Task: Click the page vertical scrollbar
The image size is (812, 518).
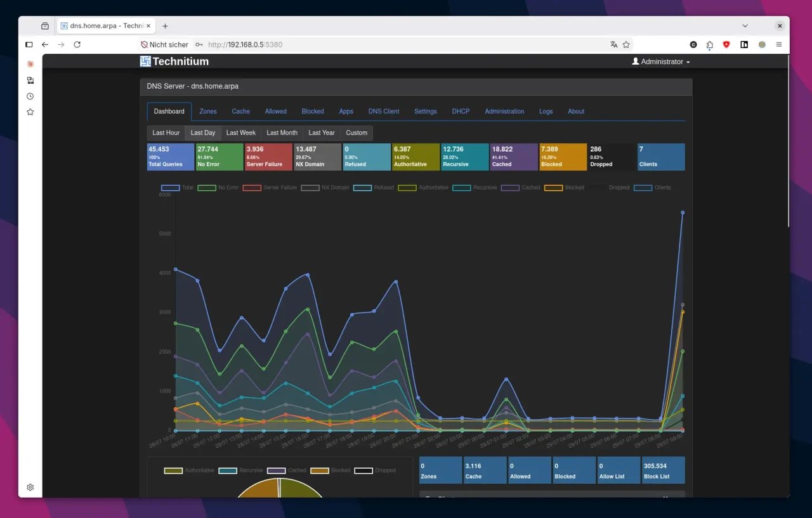Action: tap(788, 141)
